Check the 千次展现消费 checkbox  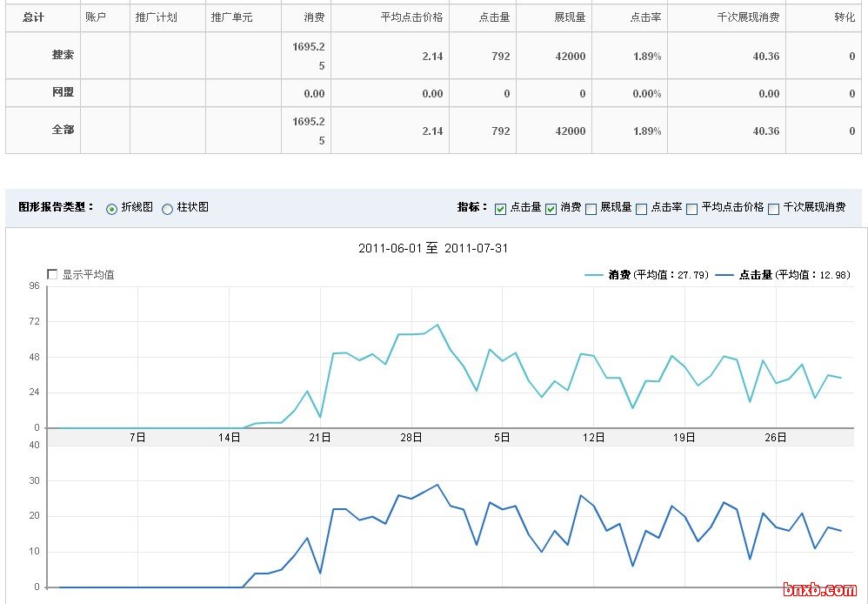click(x=774, y=209)
